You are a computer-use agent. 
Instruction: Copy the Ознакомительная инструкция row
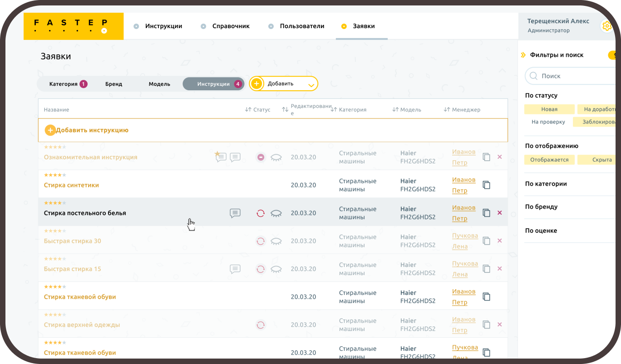(x=486, y=157)
